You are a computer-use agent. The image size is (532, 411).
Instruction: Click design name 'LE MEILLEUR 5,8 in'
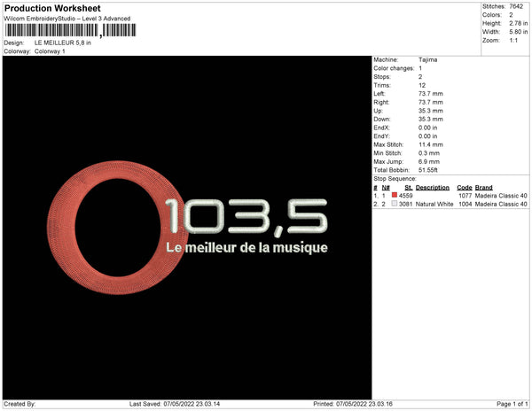[63, 43]
